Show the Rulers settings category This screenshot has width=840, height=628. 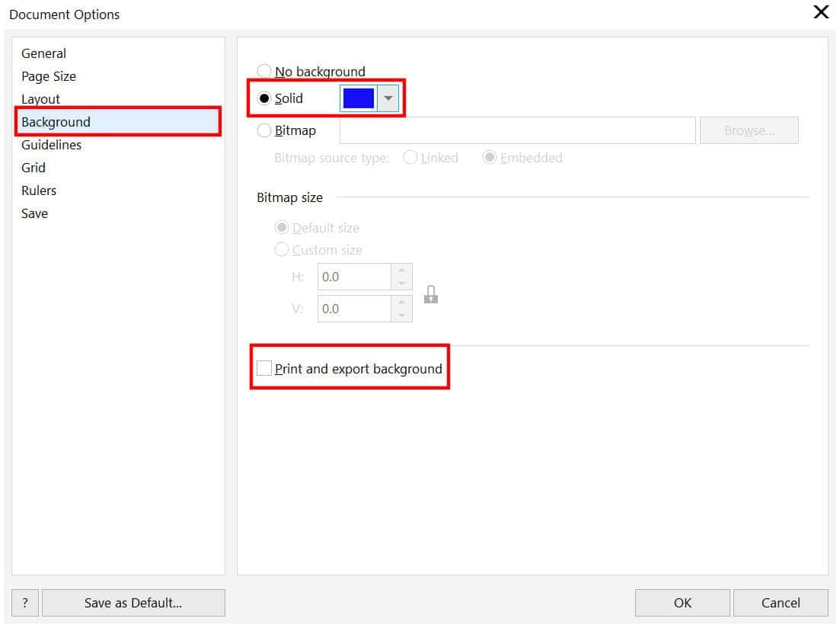pyautogui.click(x=39, y=191)
